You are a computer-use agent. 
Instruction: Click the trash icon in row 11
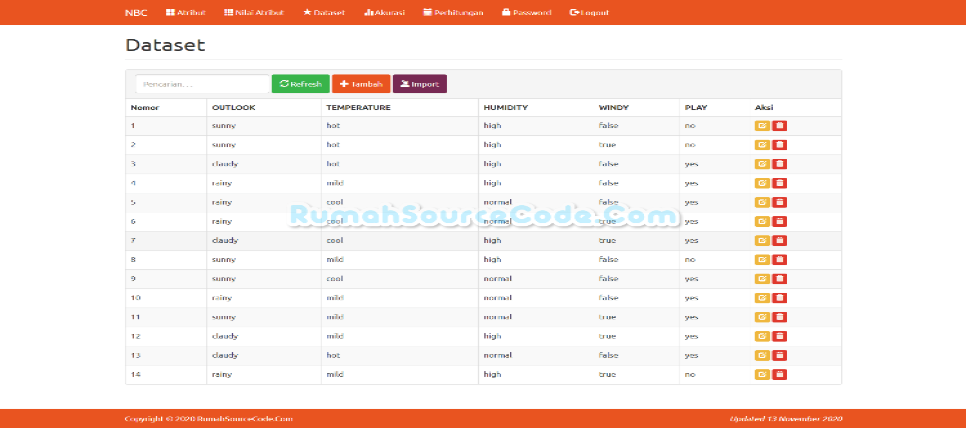tap(780, 317)
